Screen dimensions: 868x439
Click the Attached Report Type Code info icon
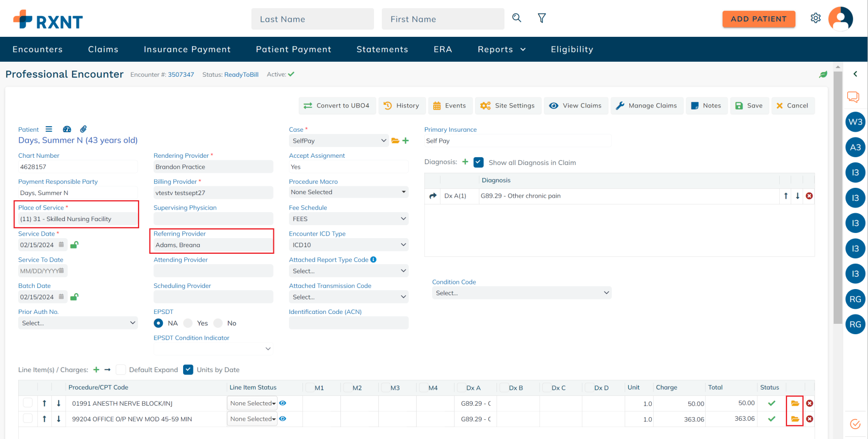coord(374,259)
